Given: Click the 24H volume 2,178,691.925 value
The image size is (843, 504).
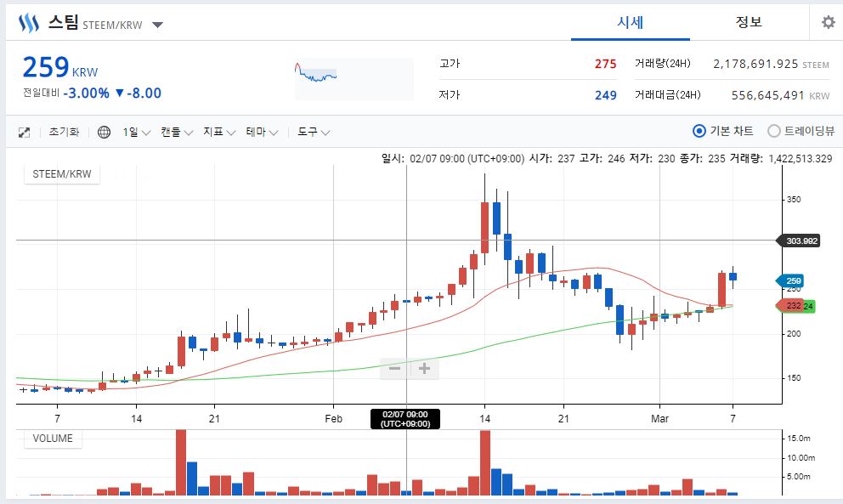Looking at the screenshot, I should 755,64.
